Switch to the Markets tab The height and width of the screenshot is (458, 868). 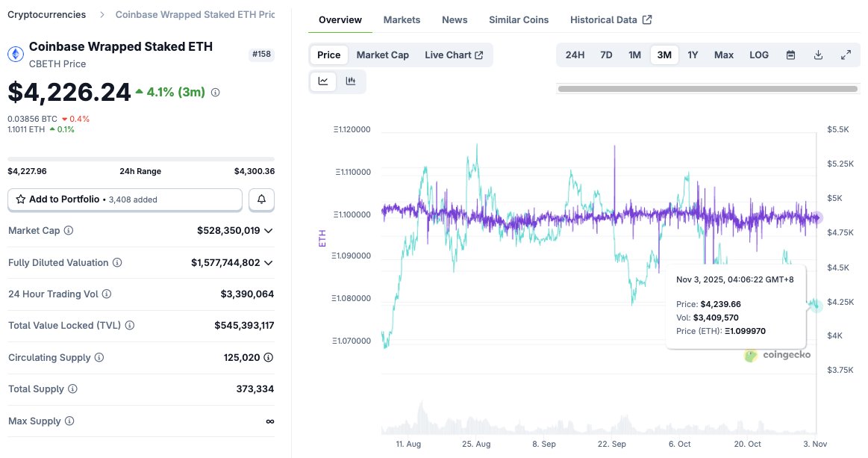click(402, 19)
